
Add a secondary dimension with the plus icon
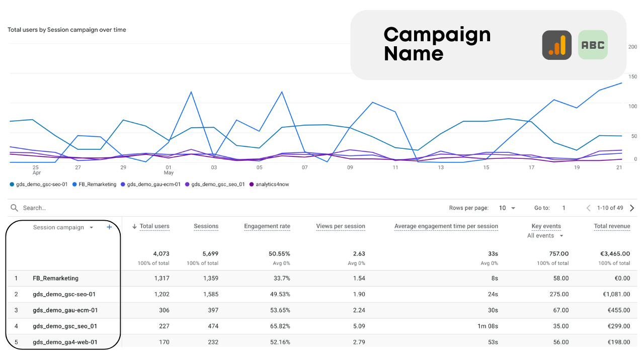pyautogui.click(x=109, y=227)
